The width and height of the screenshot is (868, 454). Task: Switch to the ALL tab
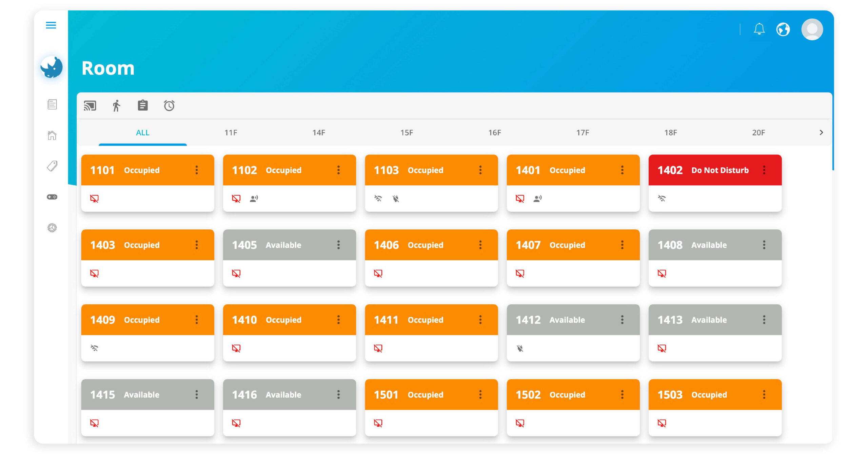point(143,133)
